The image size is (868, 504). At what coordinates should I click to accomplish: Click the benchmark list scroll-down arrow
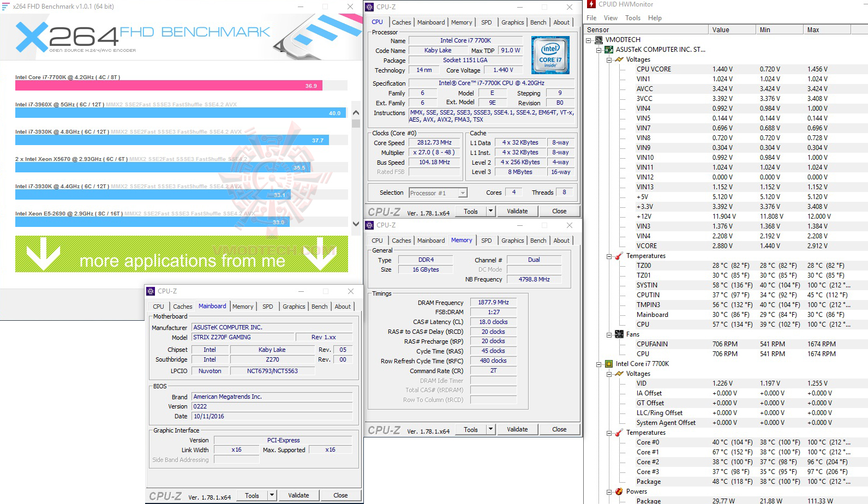click(356, 224)
